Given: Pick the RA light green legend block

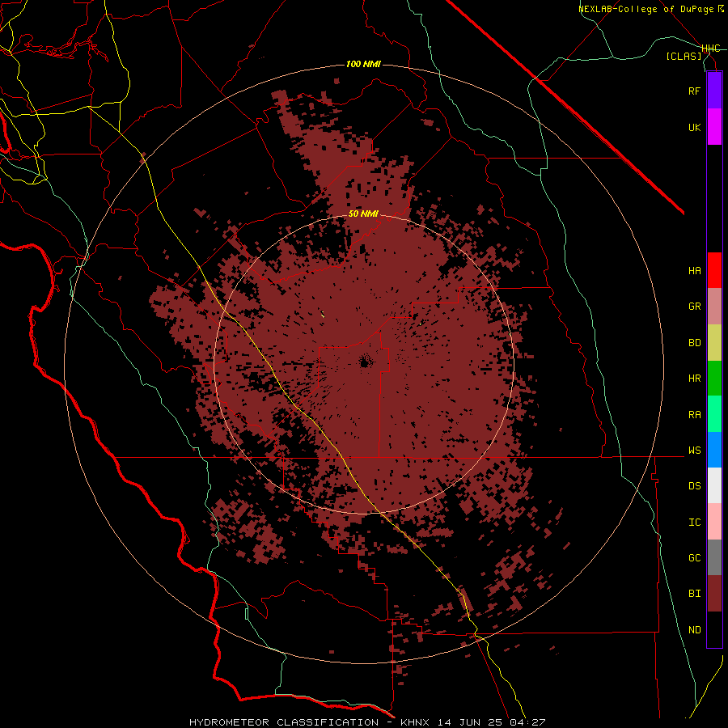Looking at the screenshot, I should 714,414.
